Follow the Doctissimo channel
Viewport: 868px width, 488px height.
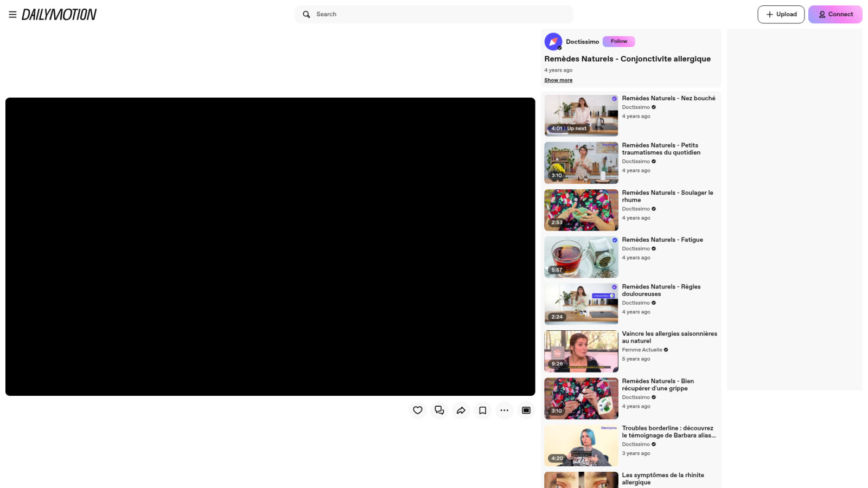click(619, 41)
